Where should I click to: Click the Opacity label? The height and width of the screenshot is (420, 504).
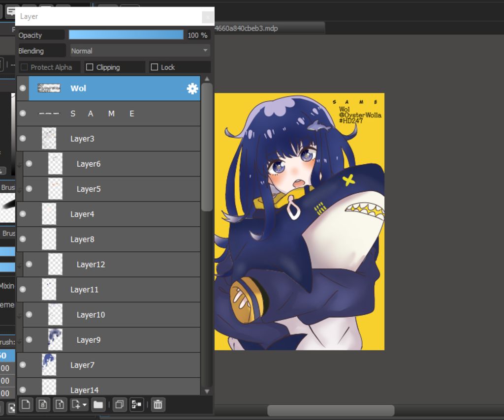coord(30,35)
